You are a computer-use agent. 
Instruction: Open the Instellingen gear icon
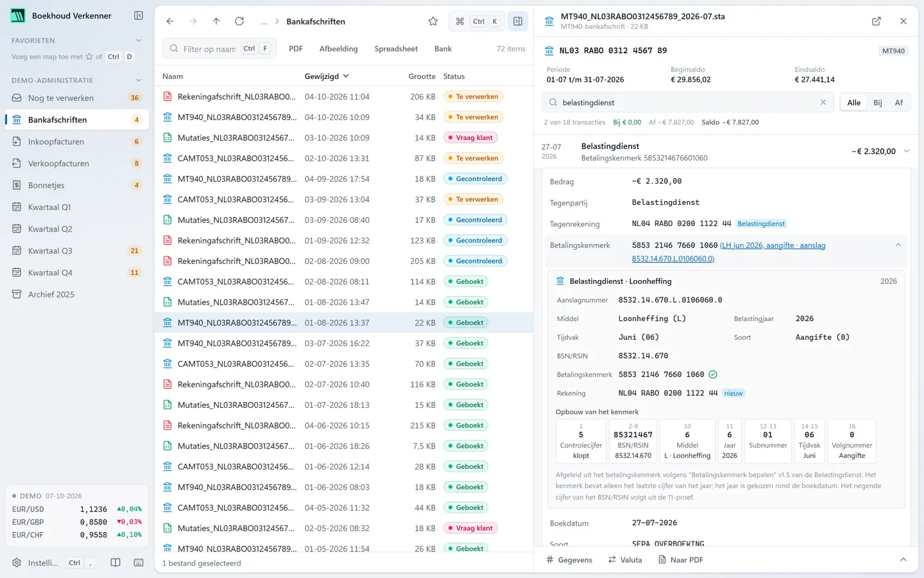(17, 563)
